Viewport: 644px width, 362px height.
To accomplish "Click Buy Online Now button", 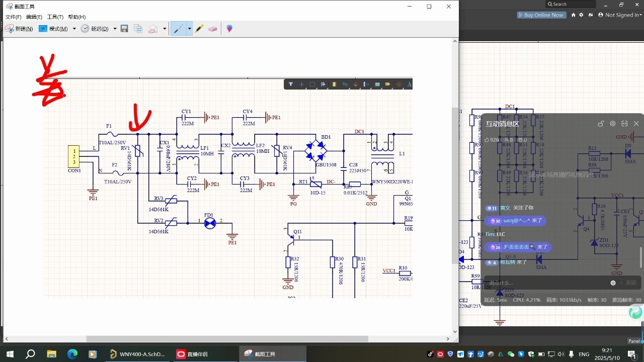I will point(541,15).
